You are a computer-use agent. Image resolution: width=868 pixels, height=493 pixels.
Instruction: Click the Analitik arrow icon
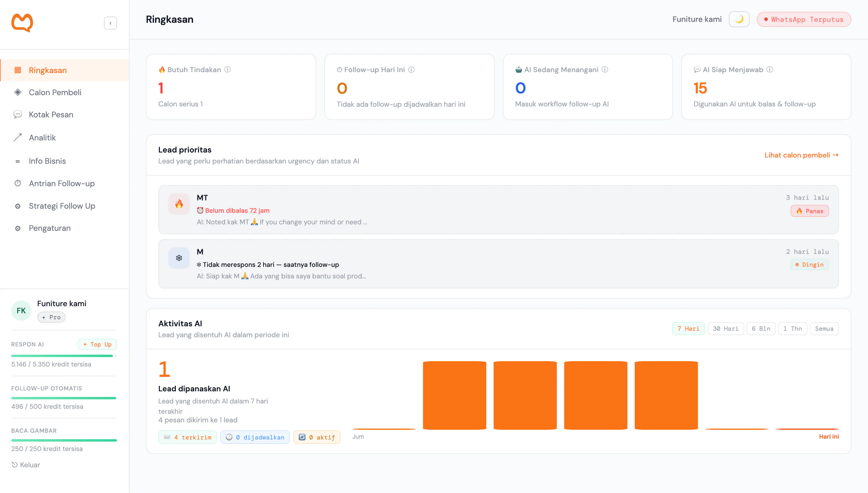click(18, 137)
